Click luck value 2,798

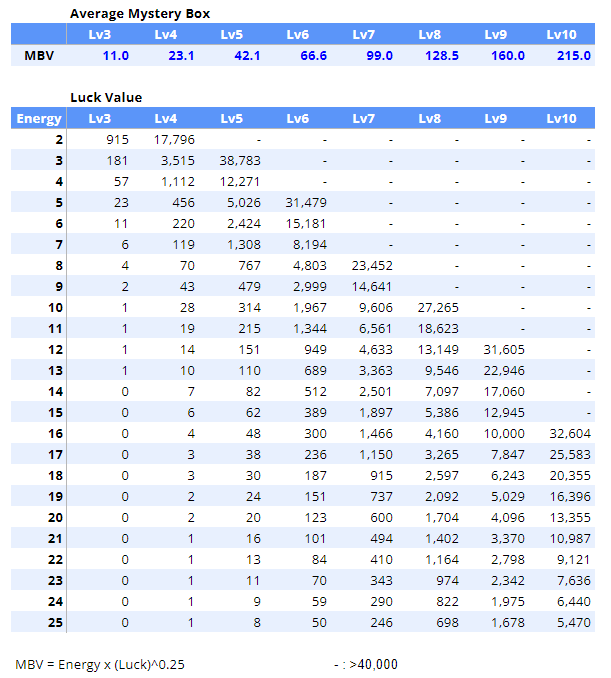(x=508, y=560)
